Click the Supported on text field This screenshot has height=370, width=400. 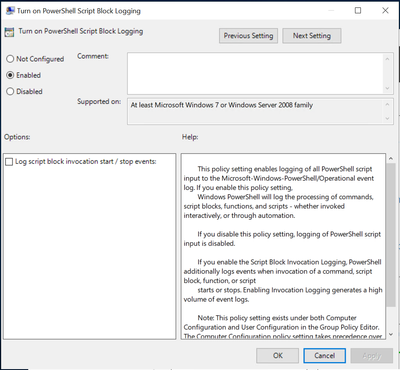(x=255, y=112)
